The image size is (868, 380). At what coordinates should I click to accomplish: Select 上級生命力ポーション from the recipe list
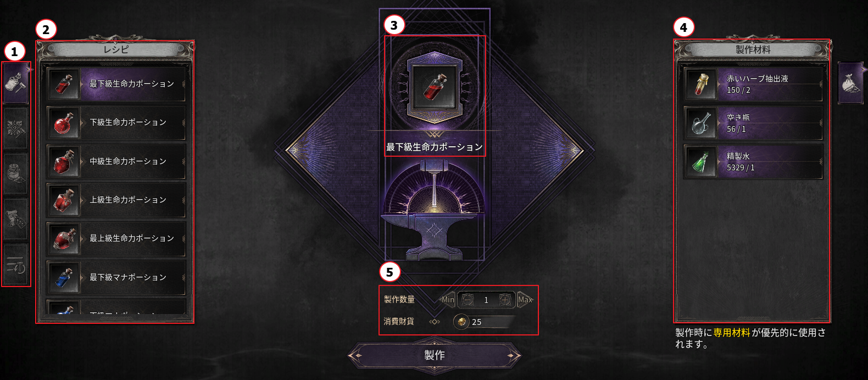tap(116, 200)
